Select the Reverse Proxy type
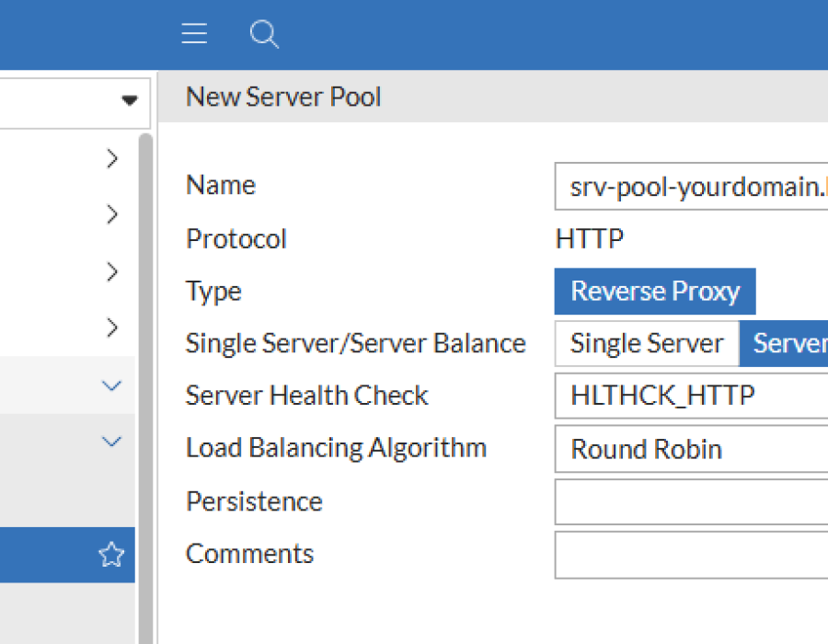 655,292
